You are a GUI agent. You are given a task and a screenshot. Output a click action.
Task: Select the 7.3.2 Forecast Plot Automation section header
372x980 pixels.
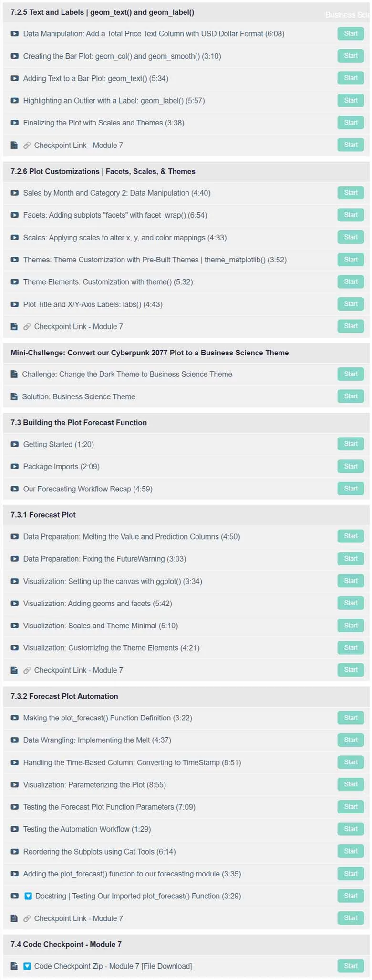click(x=186, y=696)
